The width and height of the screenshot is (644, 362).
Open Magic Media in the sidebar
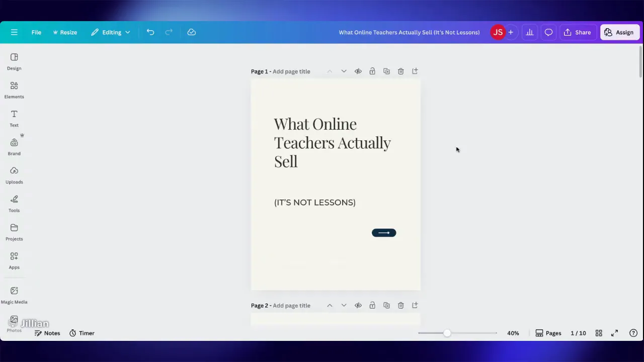(14, 294)
